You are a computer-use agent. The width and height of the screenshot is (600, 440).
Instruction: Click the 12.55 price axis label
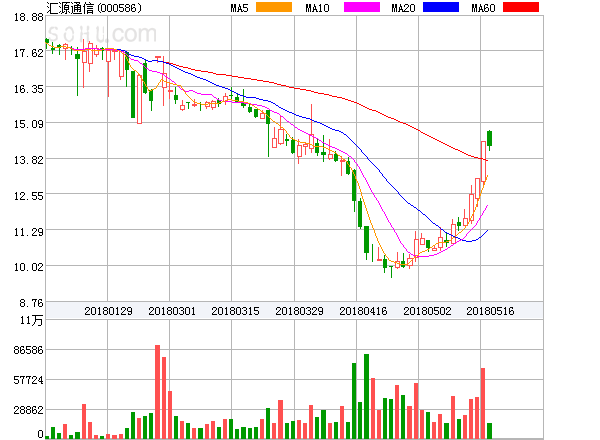pos(29,196)
